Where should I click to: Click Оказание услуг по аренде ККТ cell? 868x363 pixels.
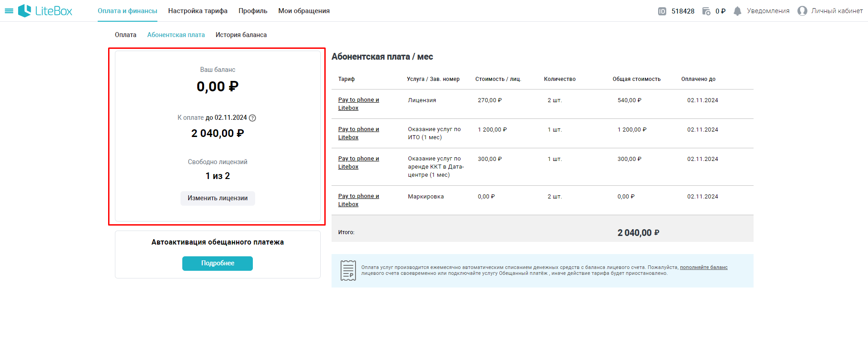pyautogui.click(x=436, y=167)
